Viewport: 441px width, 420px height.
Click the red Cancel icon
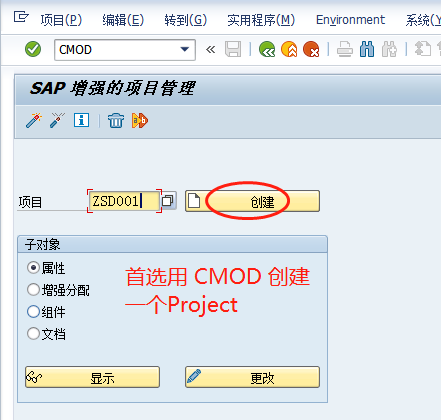coord(311,50)
